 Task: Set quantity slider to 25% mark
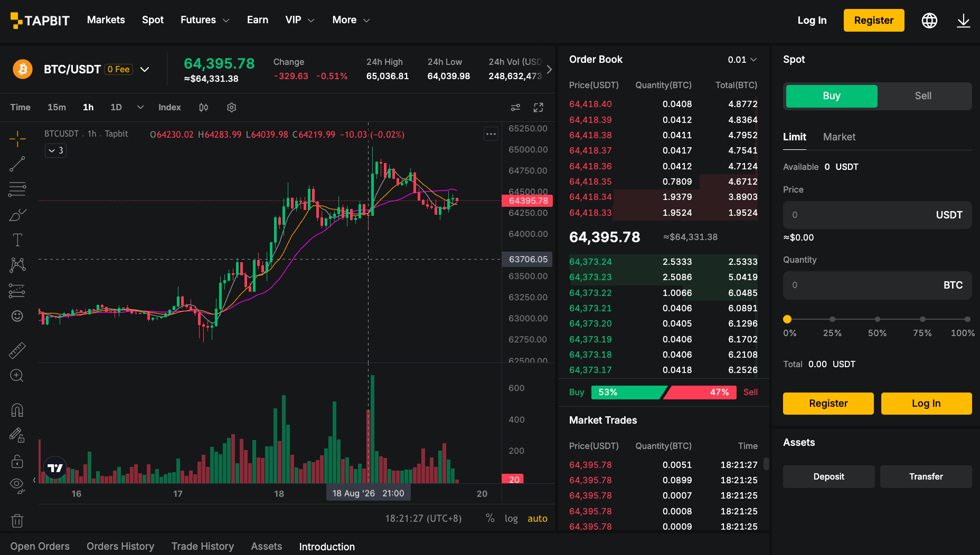(x=832, y=319)
